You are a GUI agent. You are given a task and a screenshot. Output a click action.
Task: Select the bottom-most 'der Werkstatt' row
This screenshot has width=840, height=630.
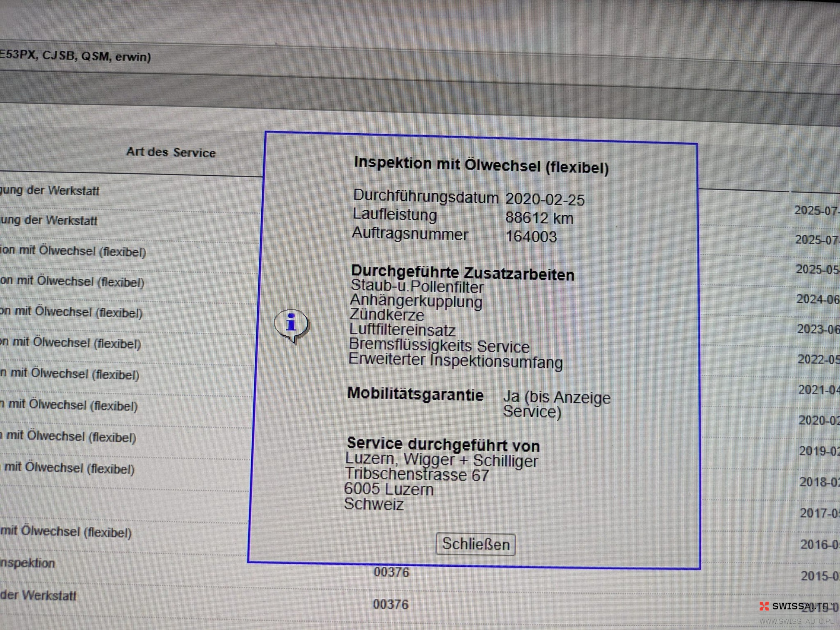38,595
